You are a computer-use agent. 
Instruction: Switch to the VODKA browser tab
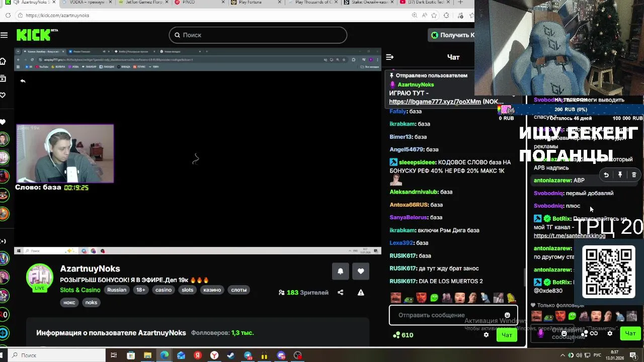point(87,3)
